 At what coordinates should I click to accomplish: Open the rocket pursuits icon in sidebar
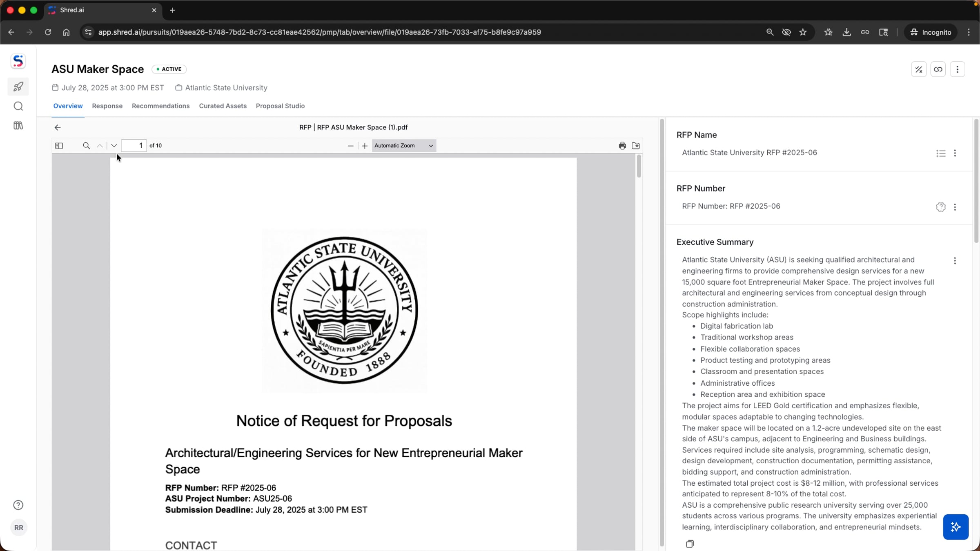(x=18, y=87)
